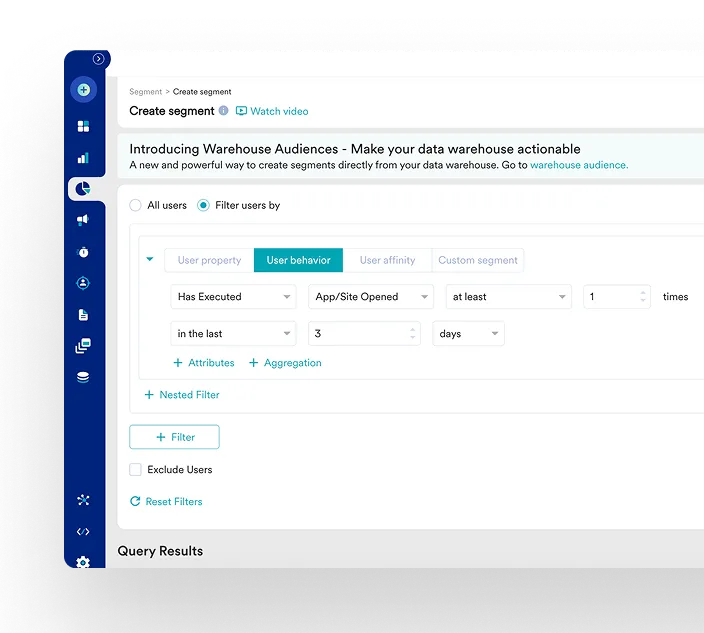
Task: Open the dashboard grid icon in sidebar
Action: [x=84, y=126]
